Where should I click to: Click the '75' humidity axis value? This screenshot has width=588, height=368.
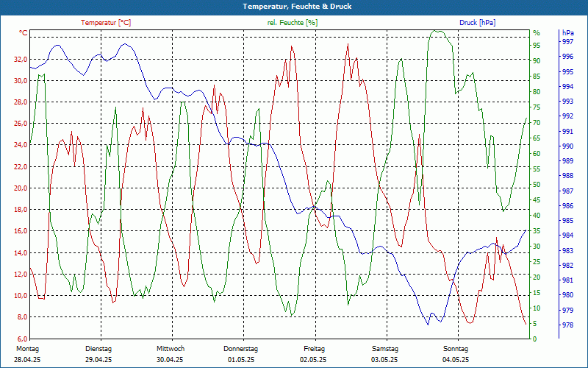(537, 107)
